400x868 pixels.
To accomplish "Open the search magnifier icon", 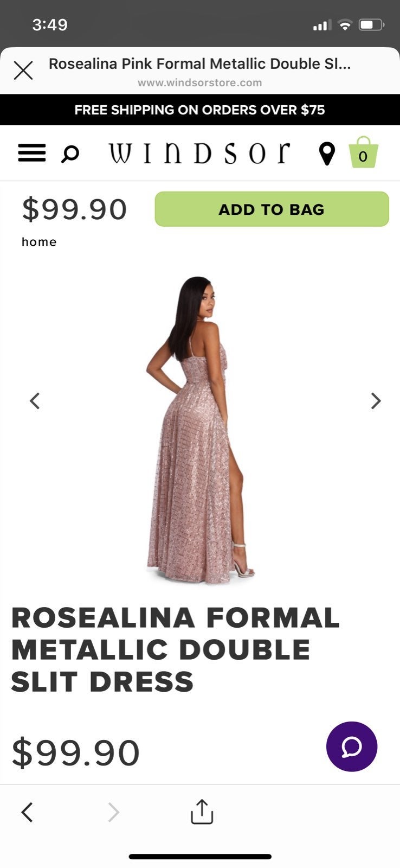I will [70, 154].
